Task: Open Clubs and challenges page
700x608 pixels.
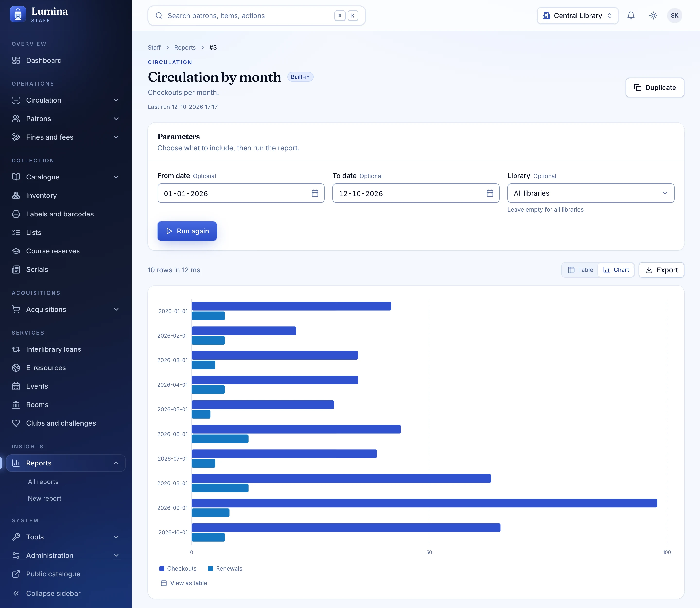Action: point(66,423)
